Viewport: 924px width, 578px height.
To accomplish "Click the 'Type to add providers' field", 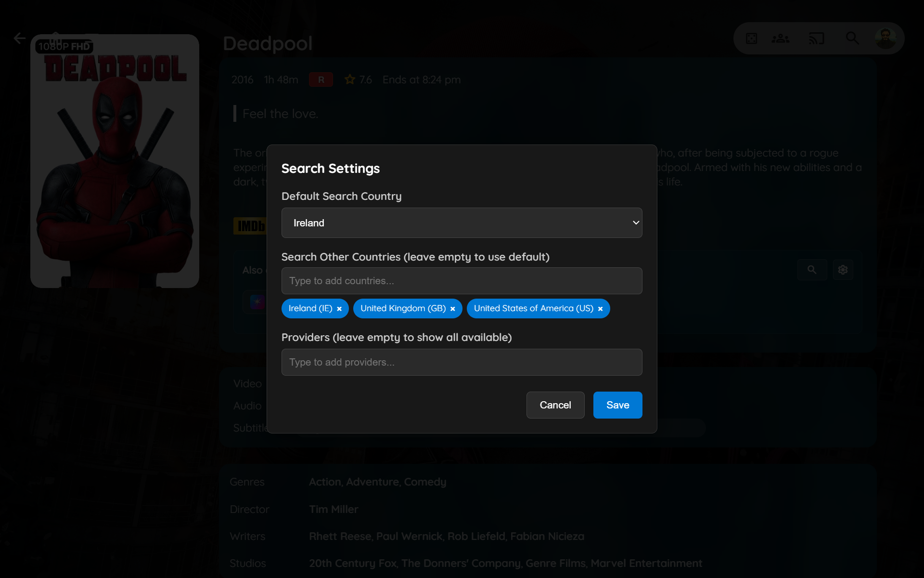I will pos(462,362).
